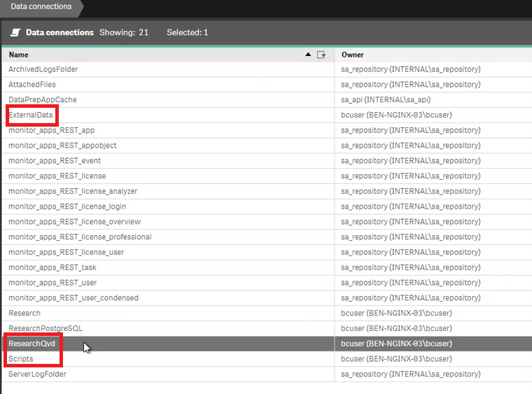Select the AttachedFiles connection
Viewport: 532px width, 394px height.
(x=32, y=85)
